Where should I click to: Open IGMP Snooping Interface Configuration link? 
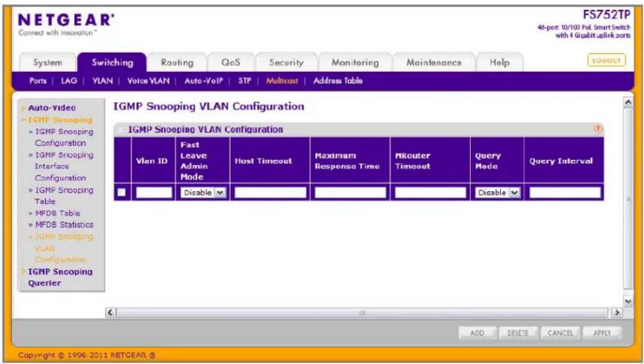pos(64,166)
